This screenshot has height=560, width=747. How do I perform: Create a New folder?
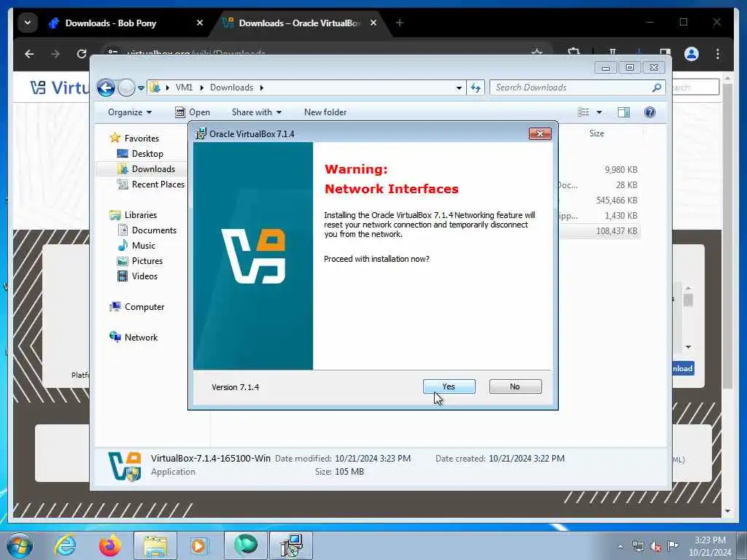pyautogui.click(x=325, y=112)
